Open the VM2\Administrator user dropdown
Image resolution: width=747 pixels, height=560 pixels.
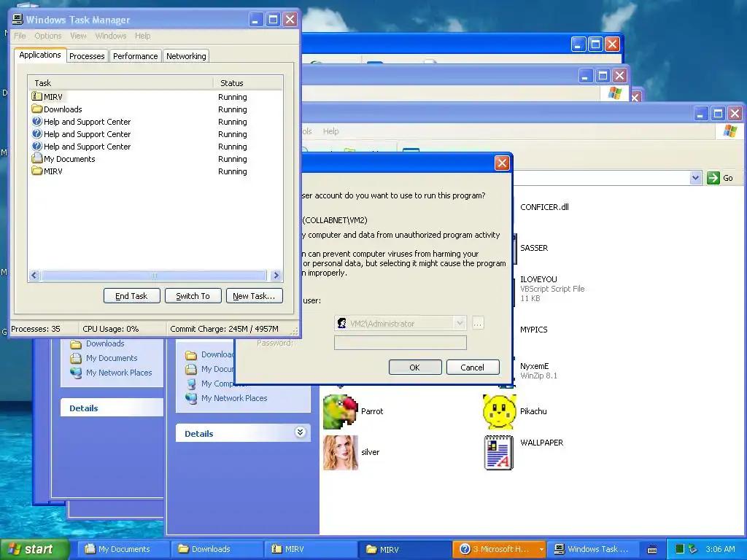click(x=460, y=323)
